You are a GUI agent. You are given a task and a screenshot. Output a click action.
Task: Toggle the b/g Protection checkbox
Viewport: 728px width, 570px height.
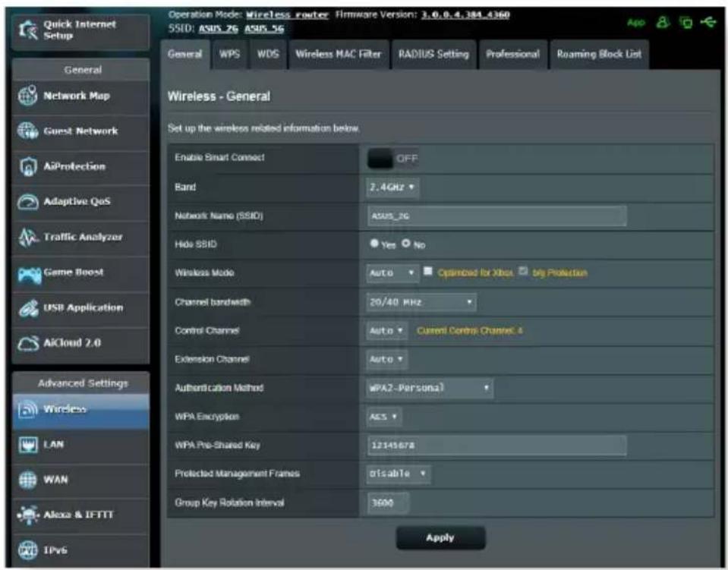523,271
